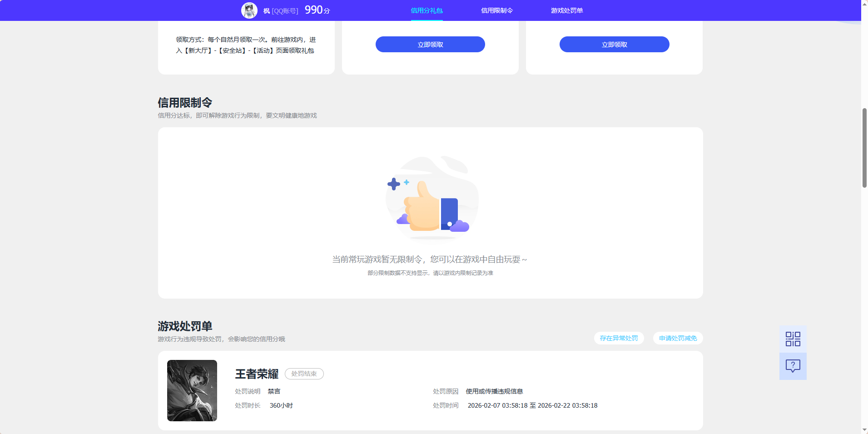Click the 王者荣耀 game character thumbnail
The height and width of the screenshot is (434, 868).
pos(192,390)
